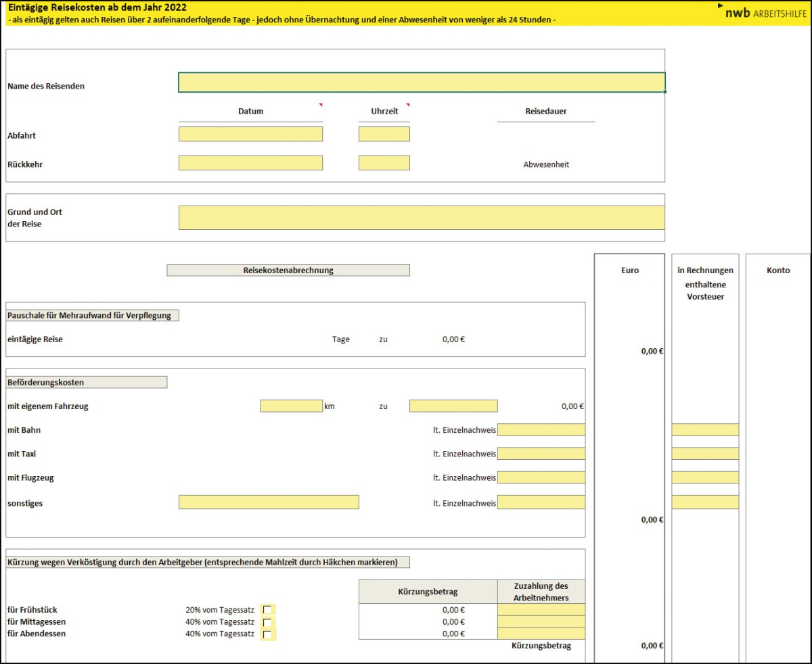The width and height of the screenshot is (812, 664).
Task: Click the km field for eigenem Fahrzeug
Action: [x=291, y=406]
